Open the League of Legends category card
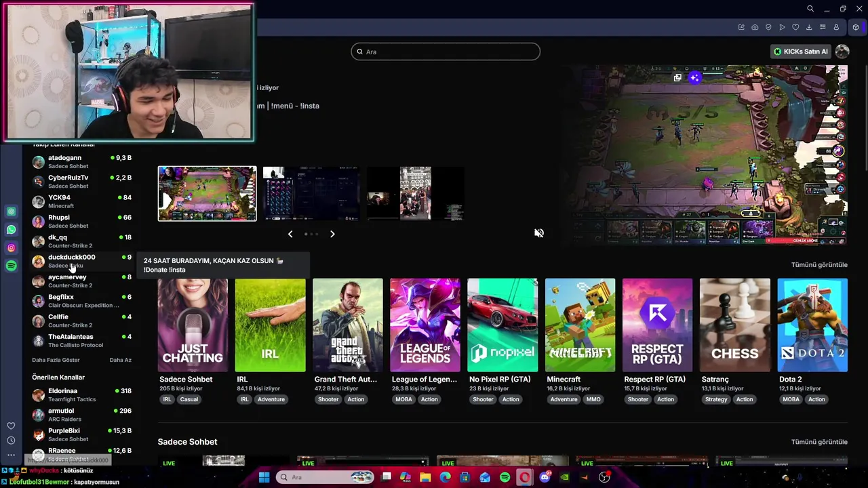868x488 pixels. pyautogui.click(x=425, y=325)
